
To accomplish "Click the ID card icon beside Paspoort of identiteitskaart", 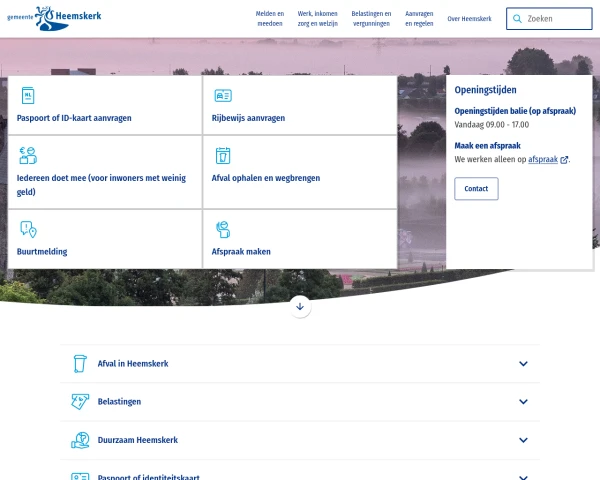I will click(80, 477).
